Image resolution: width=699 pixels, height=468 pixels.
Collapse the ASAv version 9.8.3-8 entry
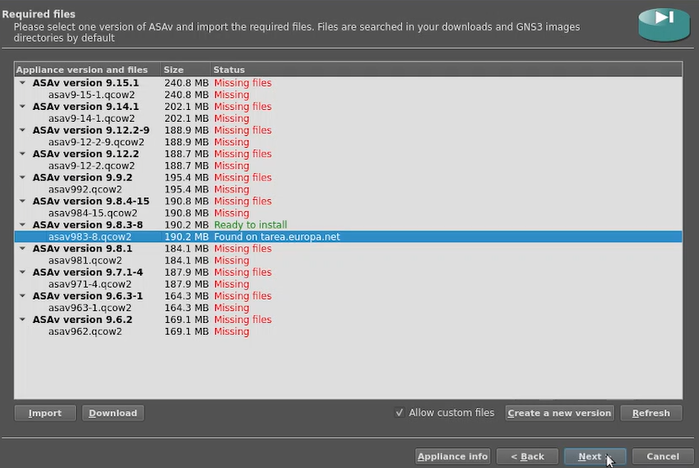pos(22,225)
